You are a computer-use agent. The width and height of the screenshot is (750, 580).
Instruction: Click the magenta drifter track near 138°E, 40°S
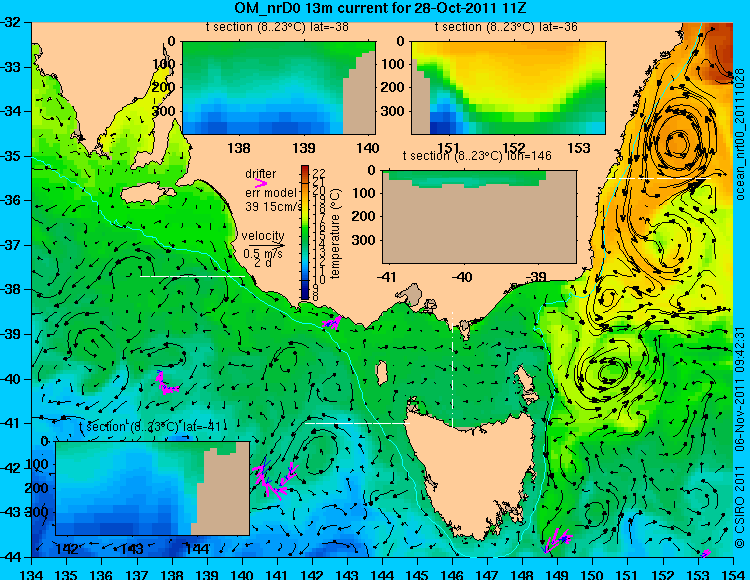(x=165, y=383)
